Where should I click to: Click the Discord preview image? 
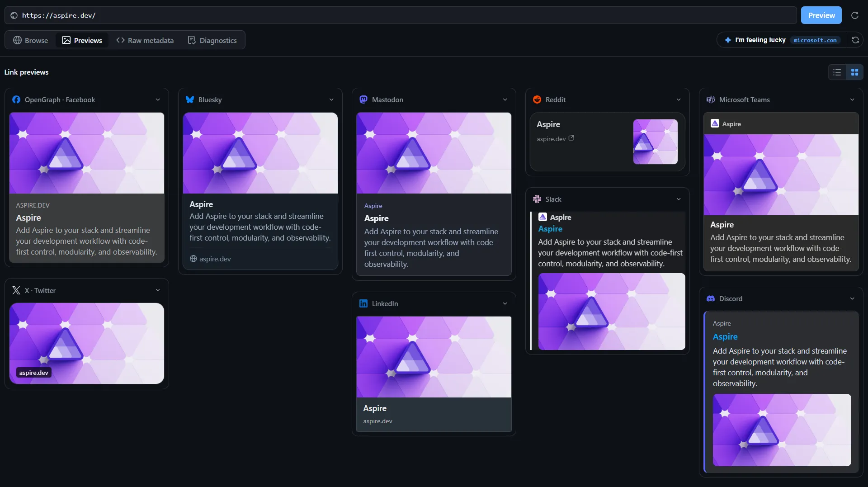pos(782,430)
